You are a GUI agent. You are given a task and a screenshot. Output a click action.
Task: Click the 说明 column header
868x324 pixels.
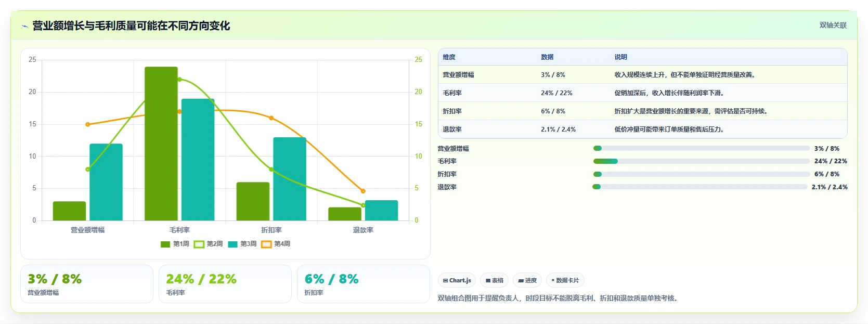(620, 57)
